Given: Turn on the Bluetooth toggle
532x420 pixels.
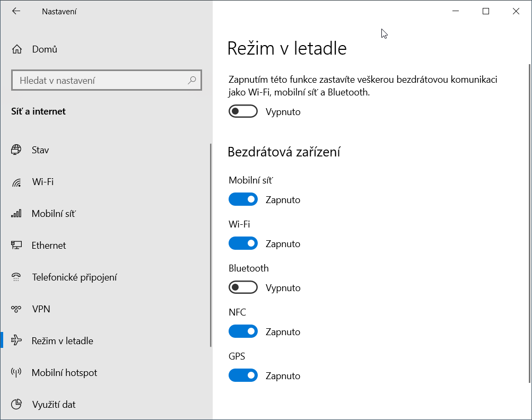Looking at the screenshot, I should pos(243,288).
